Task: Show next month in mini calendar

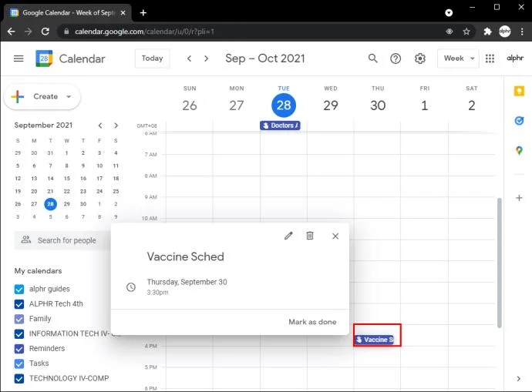Action: point(116,126)
